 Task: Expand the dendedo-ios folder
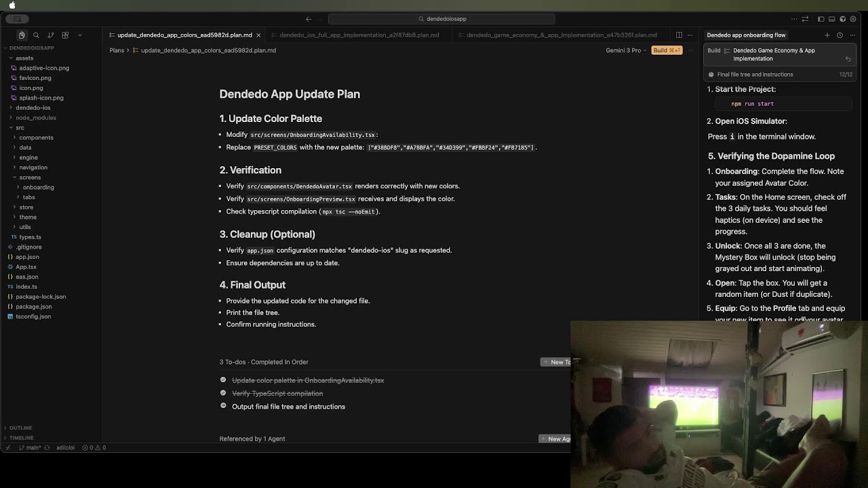pos(33,108)
